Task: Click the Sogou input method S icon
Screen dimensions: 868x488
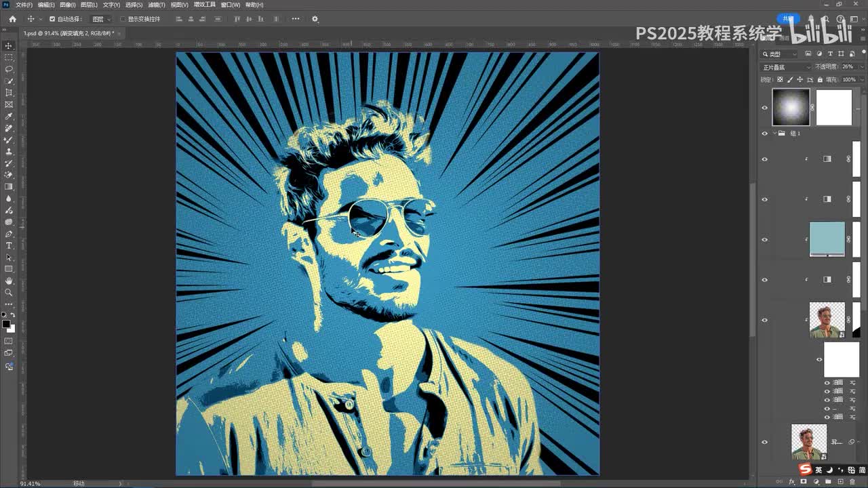Action: 805,470
